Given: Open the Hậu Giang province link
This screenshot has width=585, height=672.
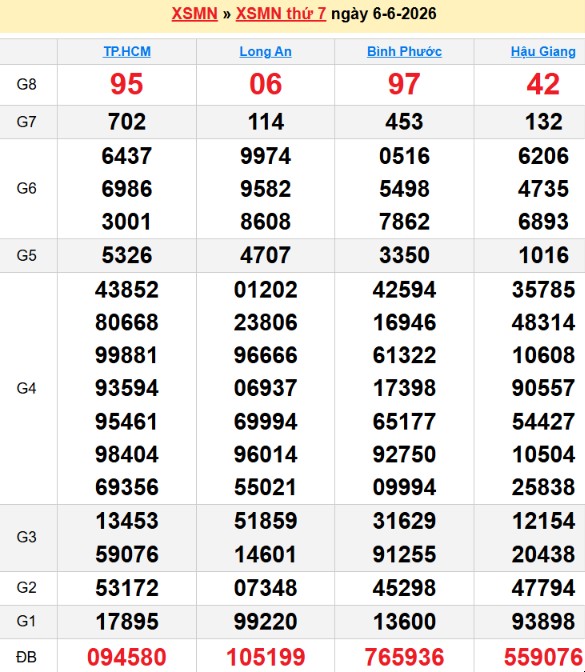Looking at the screenshot, I should (x=543, y=51).
